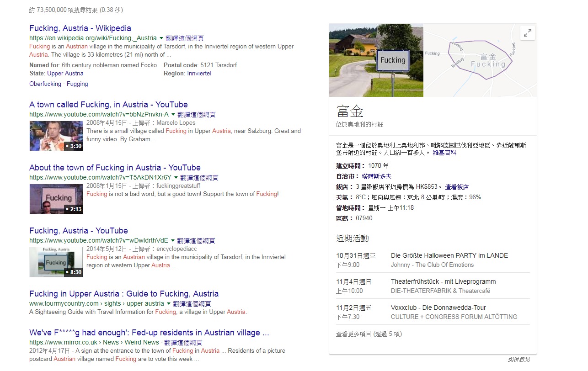Open the 維基百科 link in knowledge panel
The height and width of the screenshot is (371, 588).
pyautogui.click(x=444, y=153)
